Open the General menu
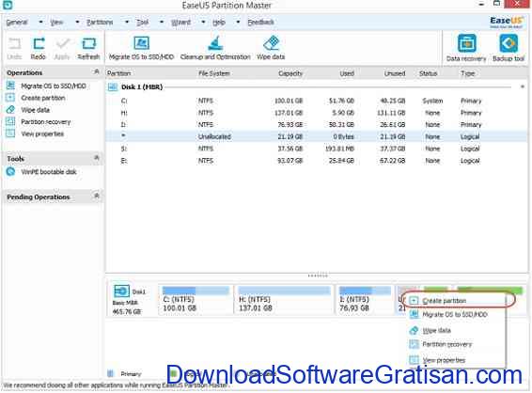532x393 pixels. 17,23
